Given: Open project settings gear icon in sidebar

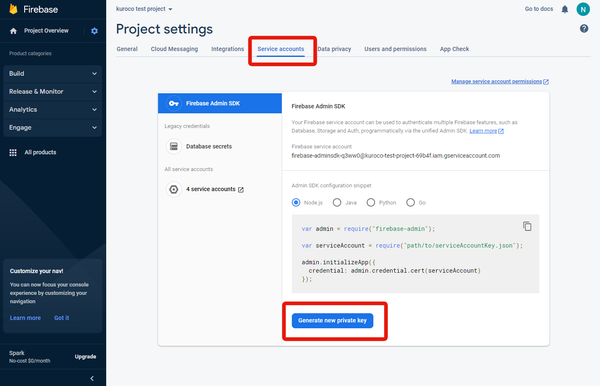Looking at the screenshot, I should 95,31.
